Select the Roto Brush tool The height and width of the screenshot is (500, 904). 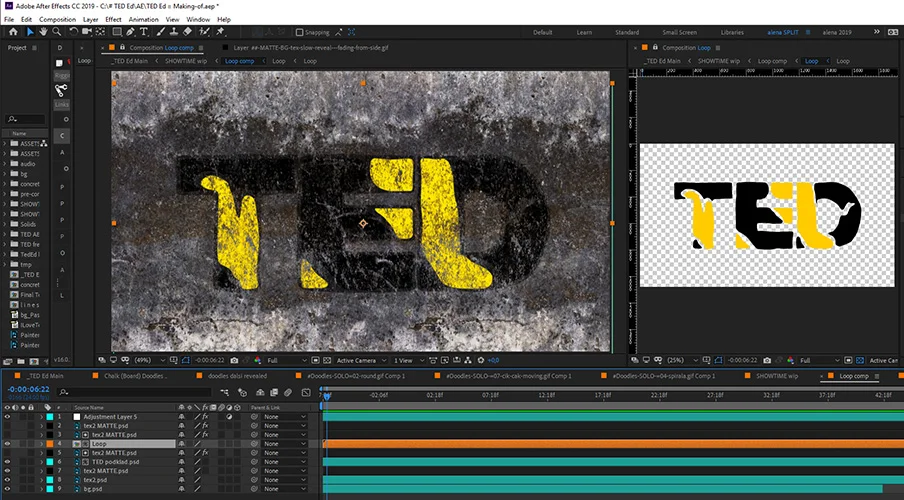204,32
